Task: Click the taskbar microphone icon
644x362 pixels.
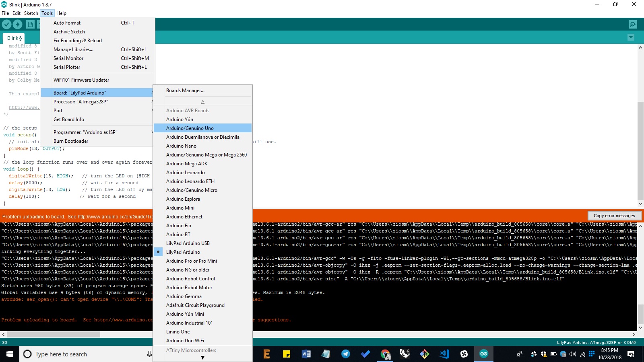Action: tap(149, 354)
